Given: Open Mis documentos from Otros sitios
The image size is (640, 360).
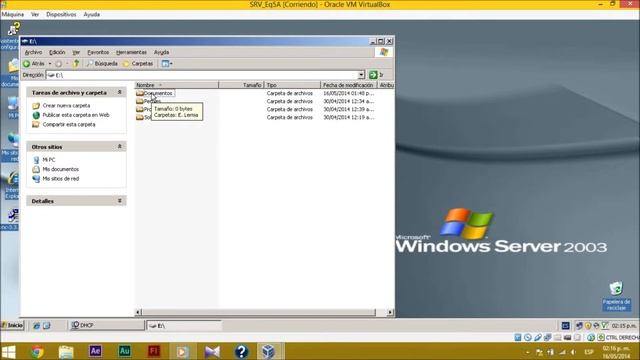Looking at the screenshot, I should 61,169.
